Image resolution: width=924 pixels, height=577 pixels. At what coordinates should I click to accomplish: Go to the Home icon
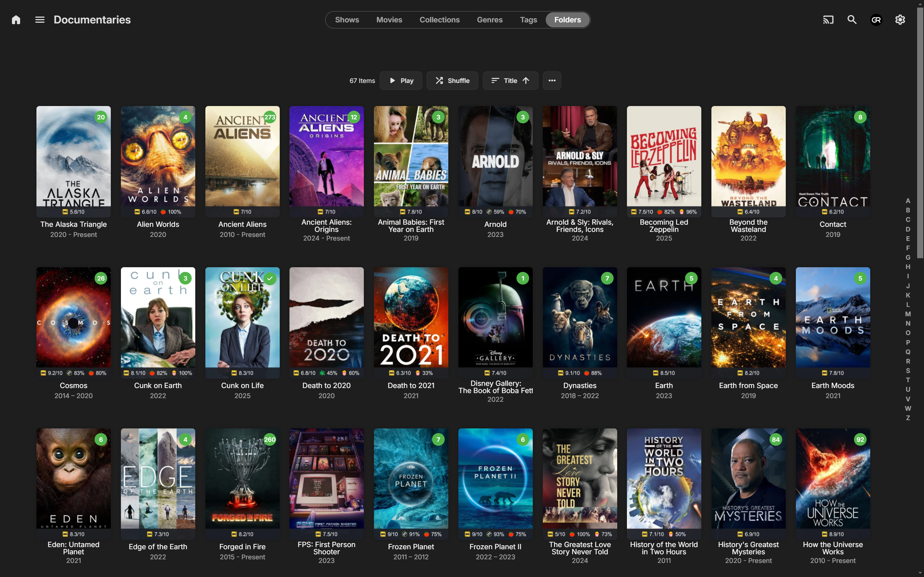(16, 20)
